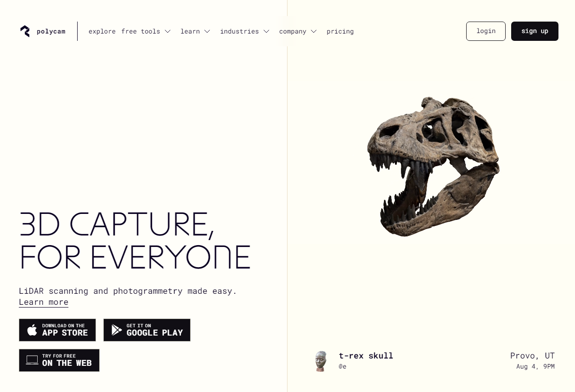Click the Google Play triangle icon
Image resolution: width=575 pixels, height=392 pixels.
pos(117,330)
